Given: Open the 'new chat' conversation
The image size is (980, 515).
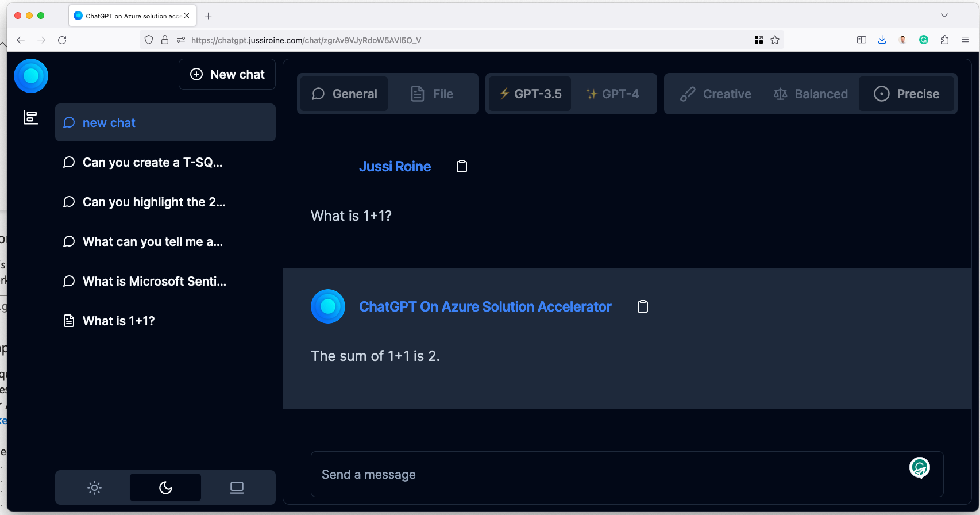Looking at the screenshot, I should [x=165, y=122].
